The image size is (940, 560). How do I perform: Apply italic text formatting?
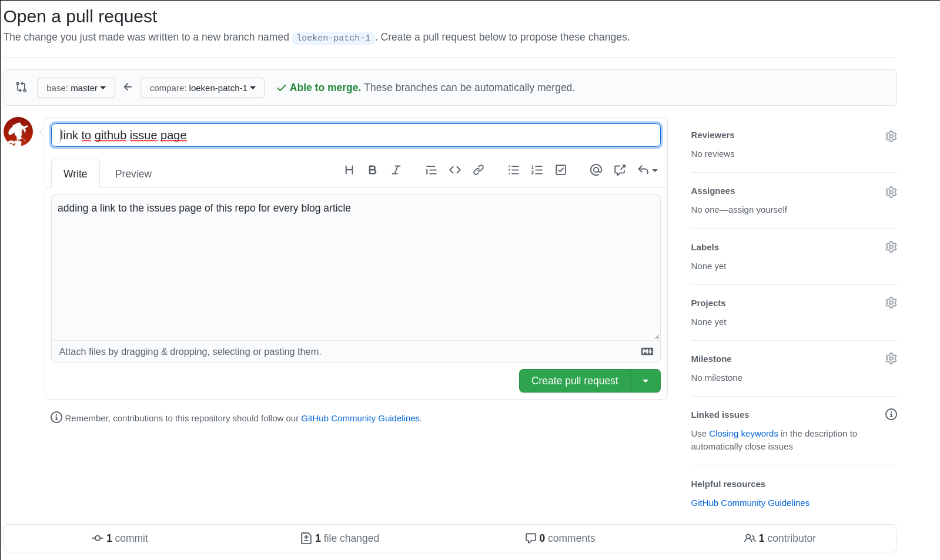pyautogui.click(x=396, y=170)
